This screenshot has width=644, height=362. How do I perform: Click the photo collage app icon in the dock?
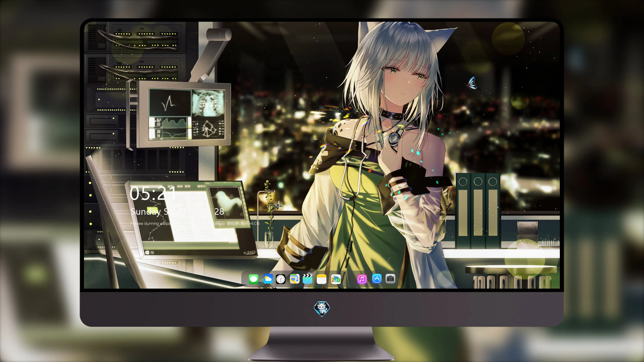click(336, 279)
